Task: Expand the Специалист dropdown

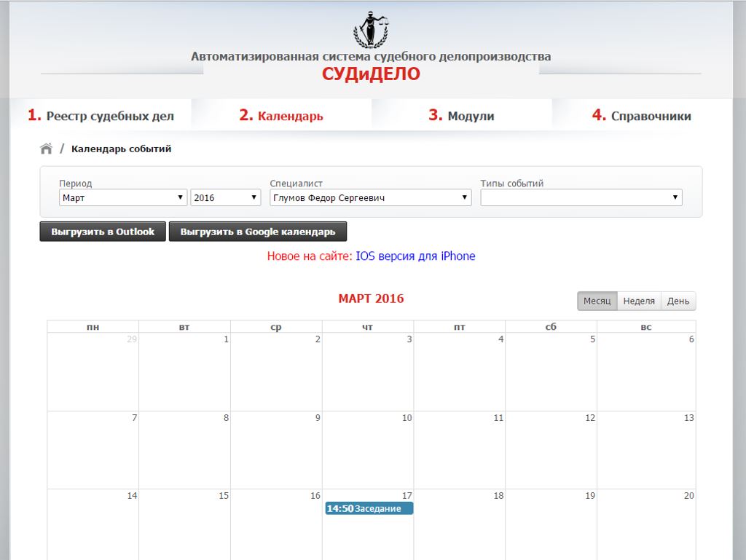Action: click(370, 197)
